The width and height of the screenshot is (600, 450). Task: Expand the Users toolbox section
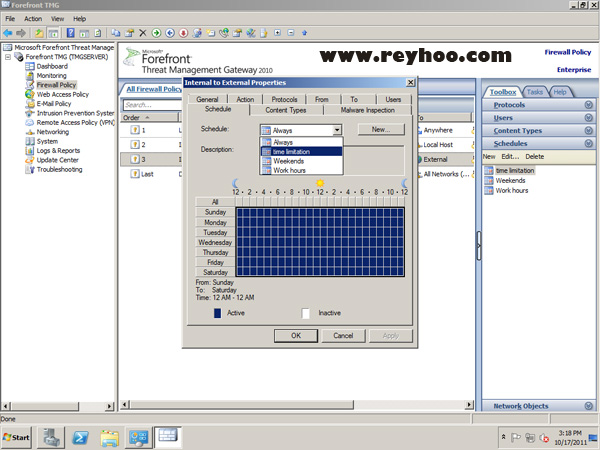(539, 118)
